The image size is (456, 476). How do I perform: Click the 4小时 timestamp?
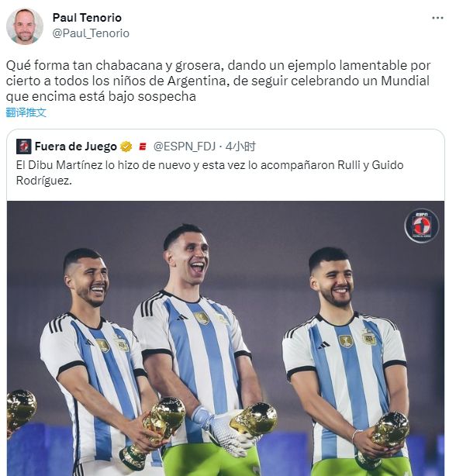coord(240,147)
